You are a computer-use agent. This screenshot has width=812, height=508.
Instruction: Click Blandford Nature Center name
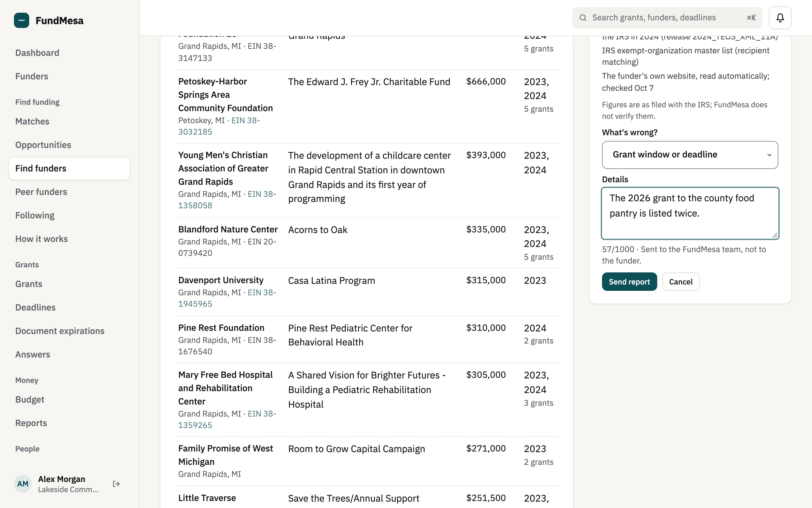(x=228, y=229)
